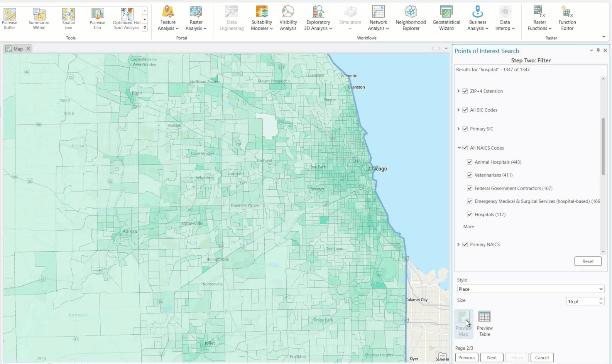Click the Size value field 16 pt
Viewport: 612px width, 364px height.
click(582, 302)
